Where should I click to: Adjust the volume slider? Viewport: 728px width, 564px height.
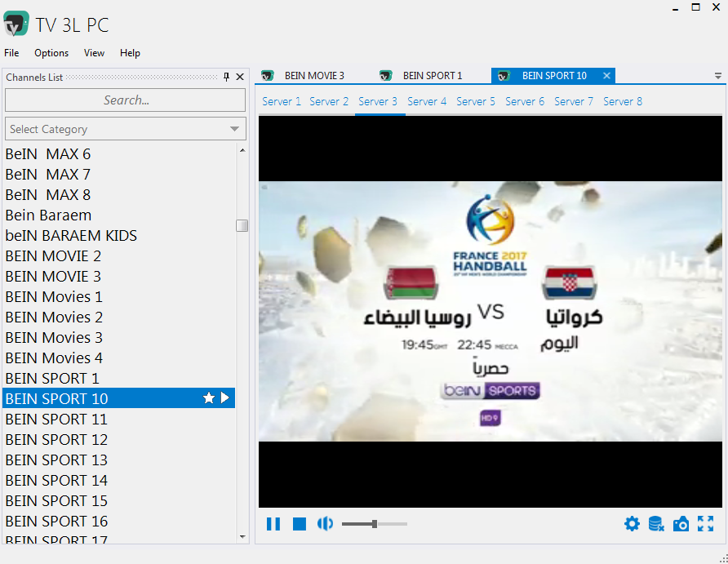(375, 524)
